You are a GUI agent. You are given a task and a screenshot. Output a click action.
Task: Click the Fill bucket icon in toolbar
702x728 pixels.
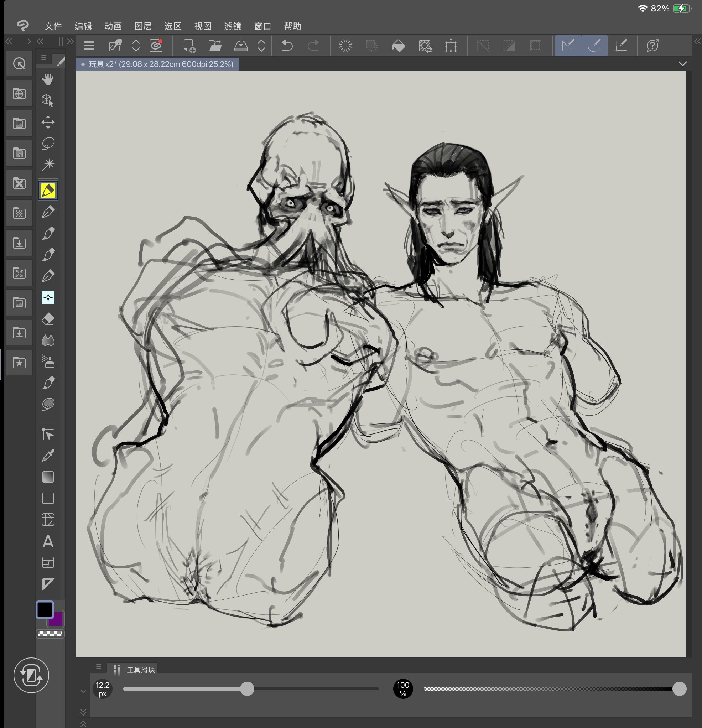point(398,46)
